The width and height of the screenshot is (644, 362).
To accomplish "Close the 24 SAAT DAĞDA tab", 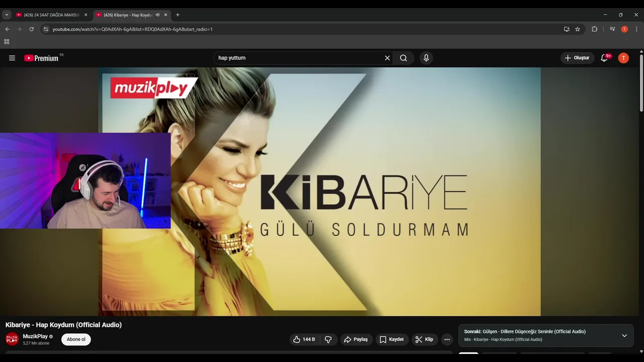I will click(x=86, y=15).
